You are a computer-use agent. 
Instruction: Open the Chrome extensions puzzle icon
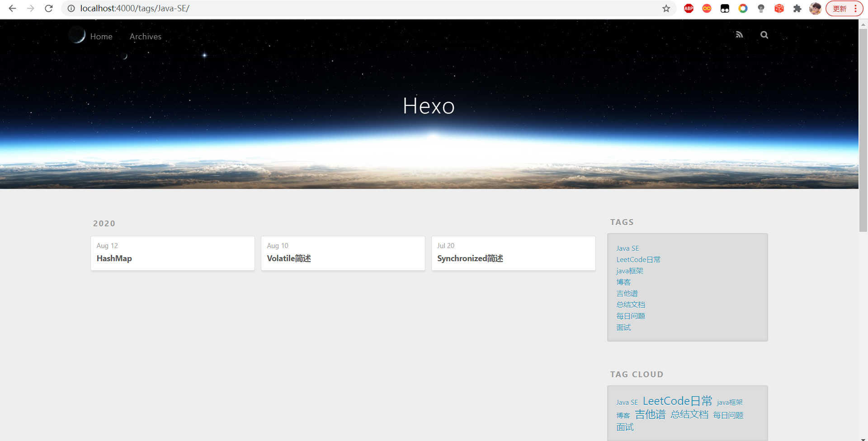[797, 9]
